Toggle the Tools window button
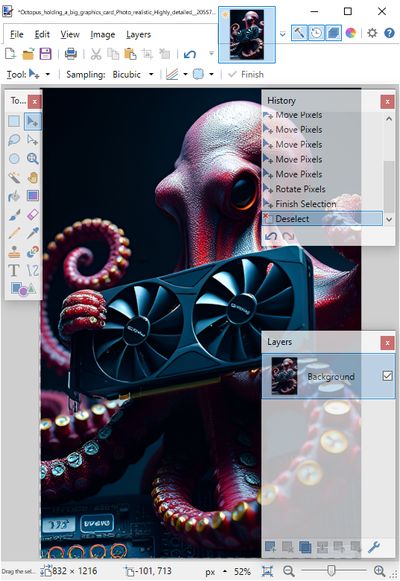This screenshot has height=581, width=400. tap(299, 33)
